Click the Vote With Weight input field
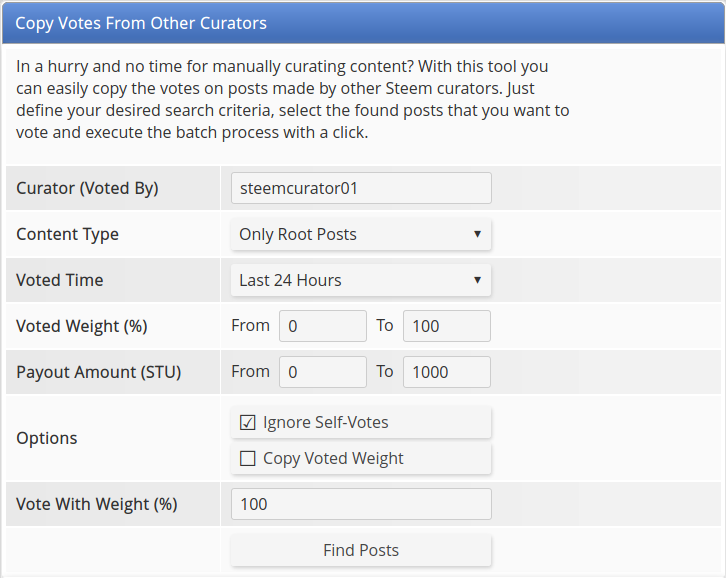Screen dimensions: 726x578 coord(361,504)
